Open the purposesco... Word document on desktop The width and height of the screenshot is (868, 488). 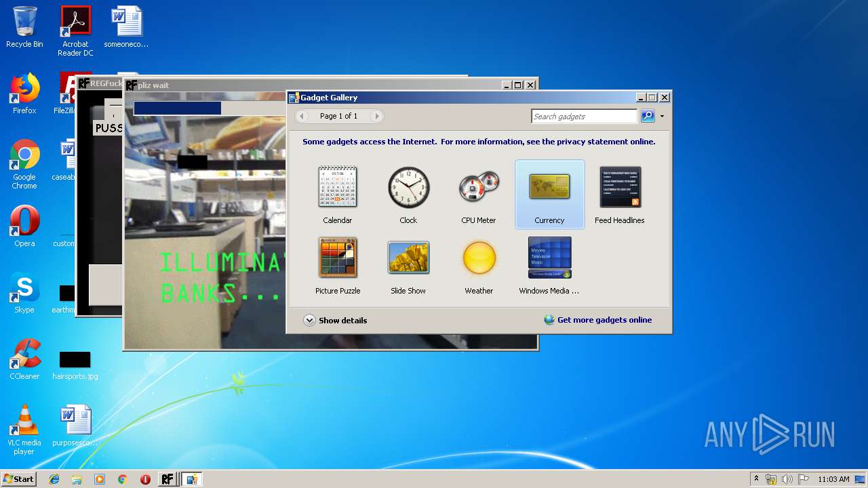pos(75,426)
